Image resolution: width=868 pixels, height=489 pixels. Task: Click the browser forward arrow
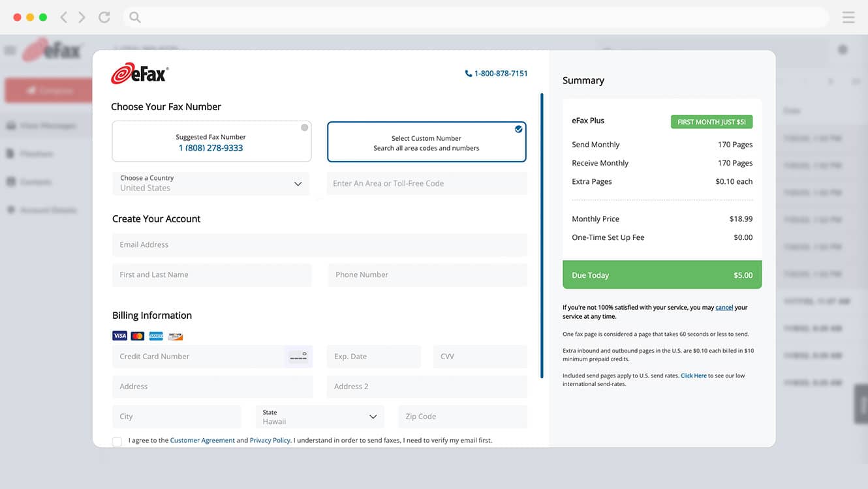tap(82, 18)
